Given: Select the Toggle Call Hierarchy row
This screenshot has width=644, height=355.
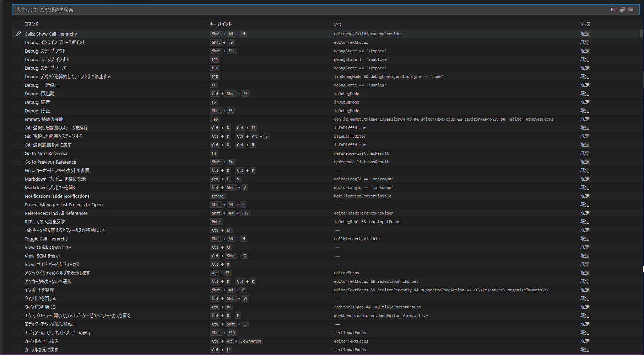Looking at the screenshot, I should click(x=46, y=239).
